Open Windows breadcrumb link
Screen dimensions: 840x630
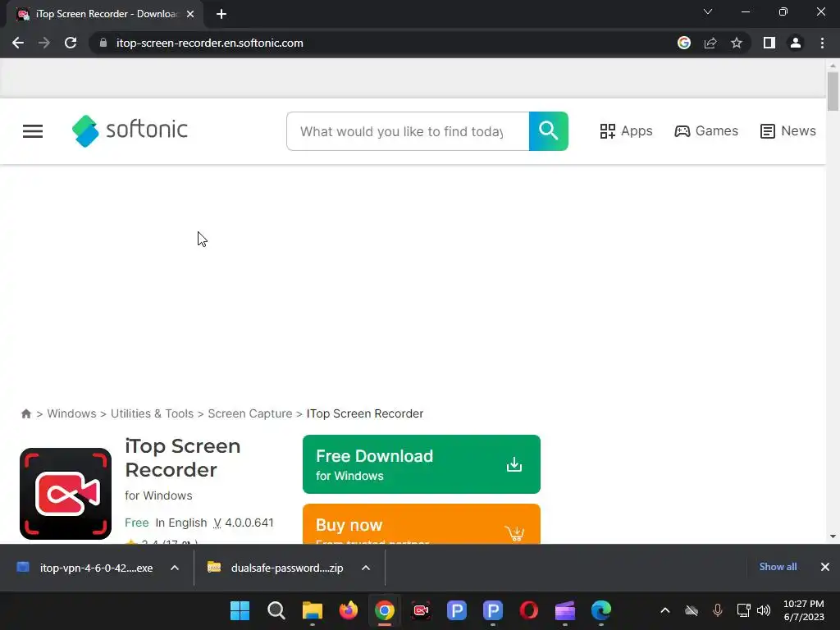72,413
